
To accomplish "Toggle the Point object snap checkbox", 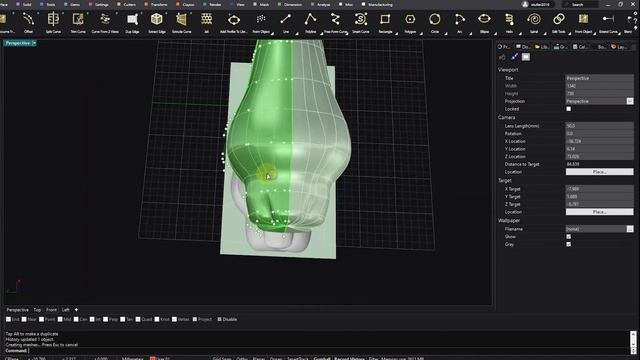I will pos(41,319).
